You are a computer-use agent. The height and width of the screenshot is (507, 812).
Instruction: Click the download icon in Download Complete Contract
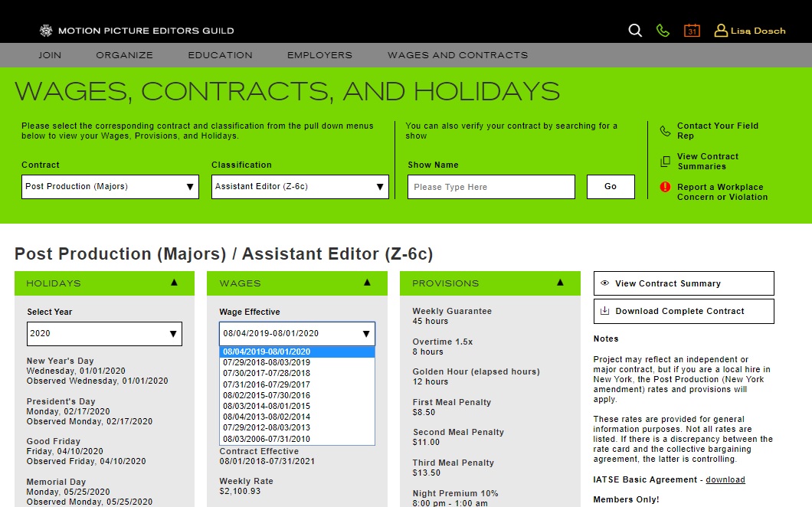point(604,311)
